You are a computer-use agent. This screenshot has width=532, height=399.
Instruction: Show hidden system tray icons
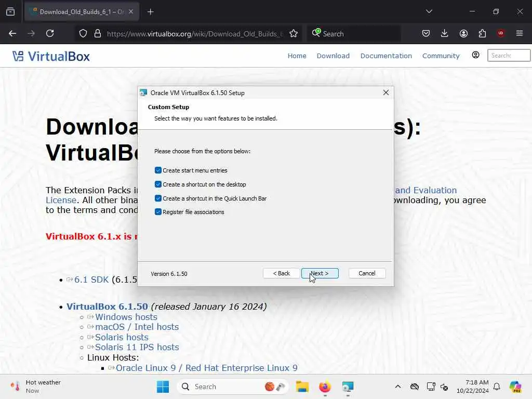pos(398,387)
